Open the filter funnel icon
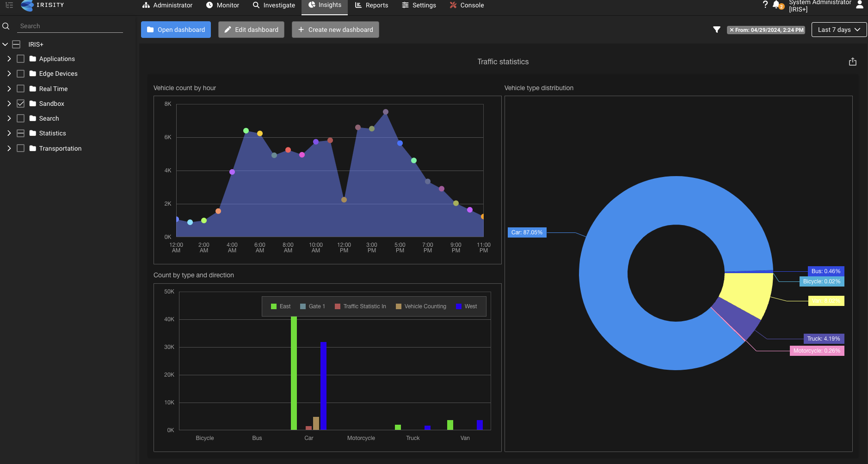This screenshot has width=868, height=464. (x=717, y=30)
